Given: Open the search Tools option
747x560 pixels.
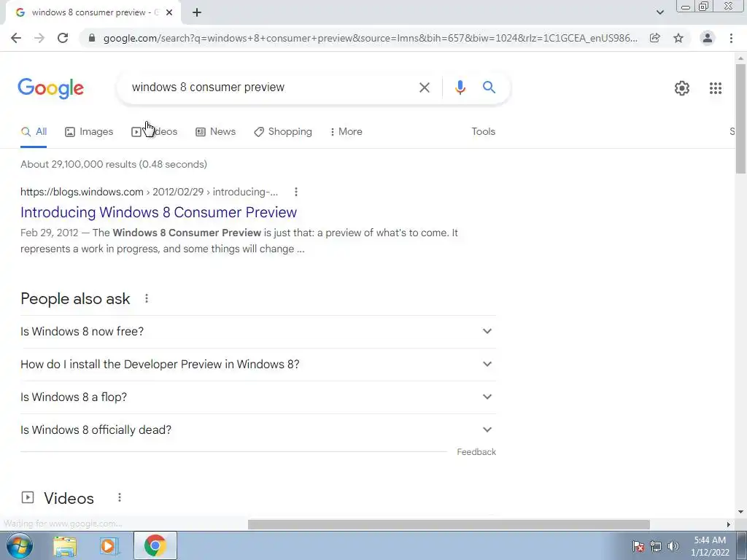Looking at the screenshot, I should click(483, 132).
